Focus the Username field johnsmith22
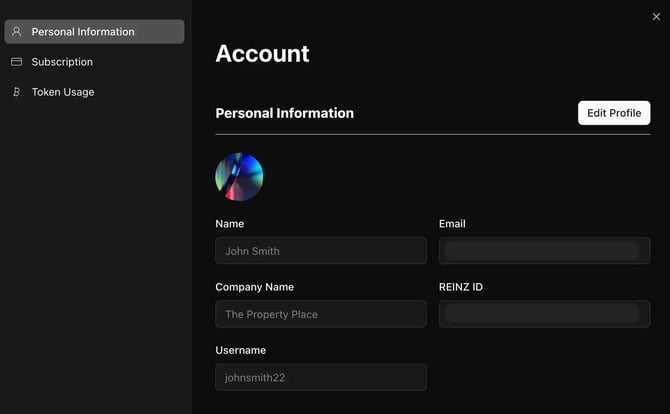The image size is (670, 414). 320,377
